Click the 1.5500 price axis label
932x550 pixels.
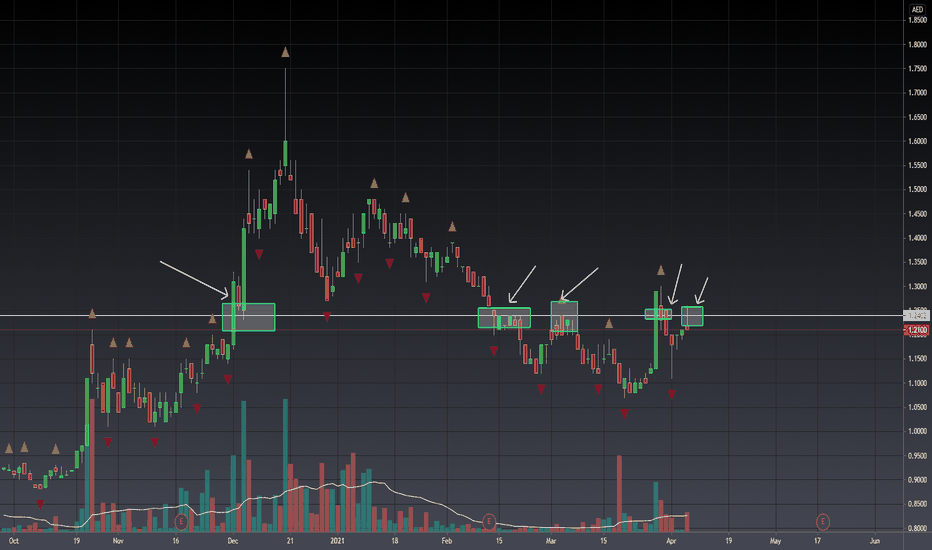(917, 165)
